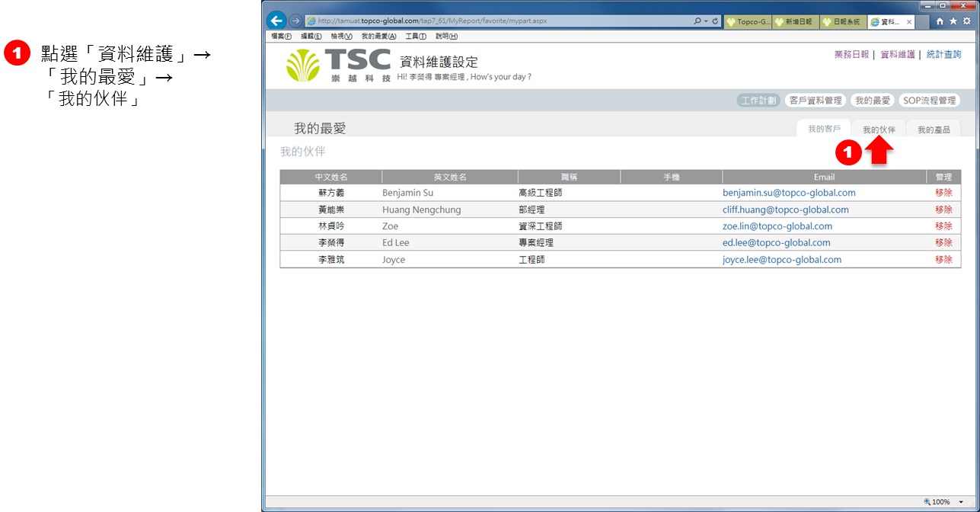Open the SOP流程管理 button
The image size is (980, 512).
tap(929, 101)
